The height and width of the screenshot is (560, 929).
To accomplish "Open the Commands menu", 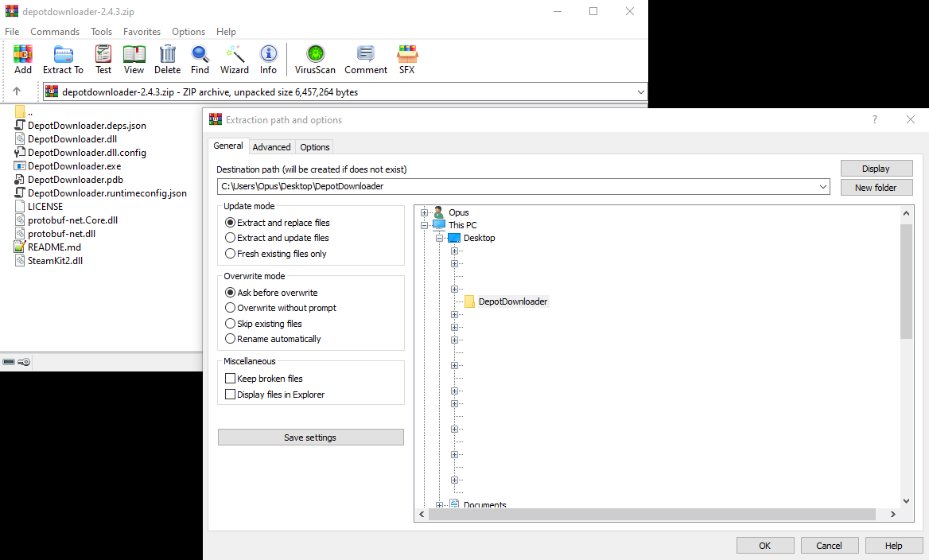I will click(55, 31).
